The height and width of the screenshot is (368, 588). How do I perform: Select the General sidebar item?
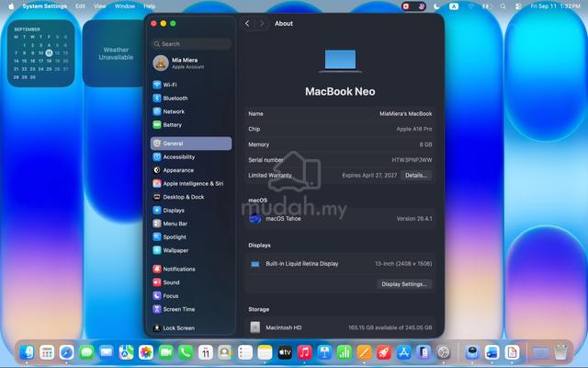[x=191, y=144]
